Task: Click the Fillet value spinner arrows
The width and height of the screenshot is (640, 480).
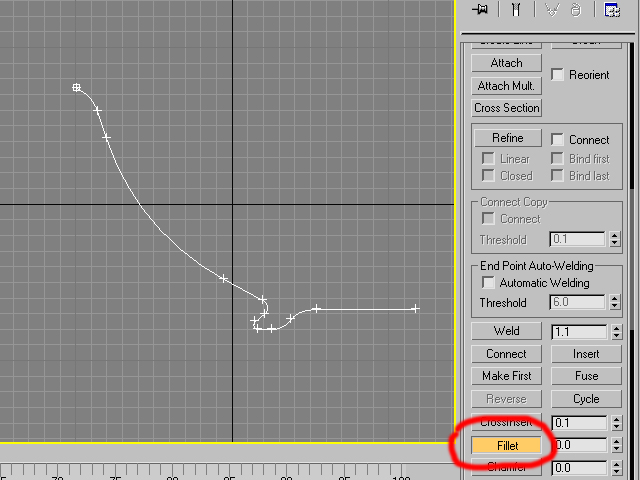Action: 616,445
